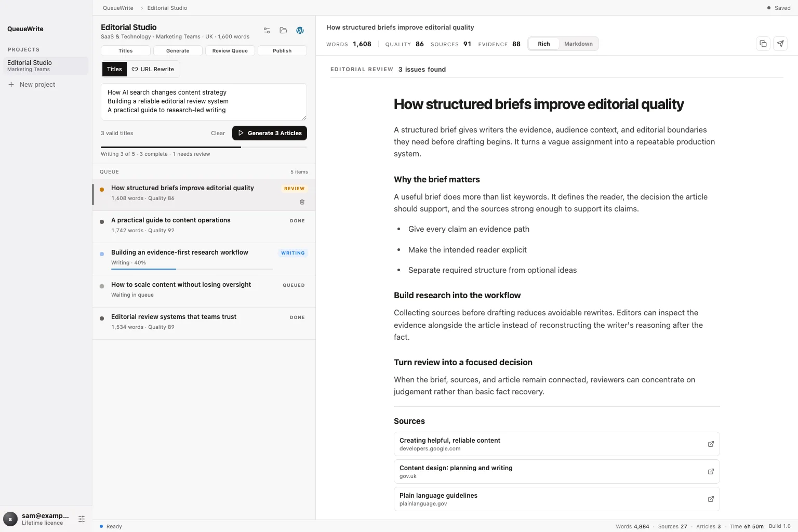Open external link for Creating helpful content
The width and height of the screenshot is (798, 532).
[x=711, y=444]
